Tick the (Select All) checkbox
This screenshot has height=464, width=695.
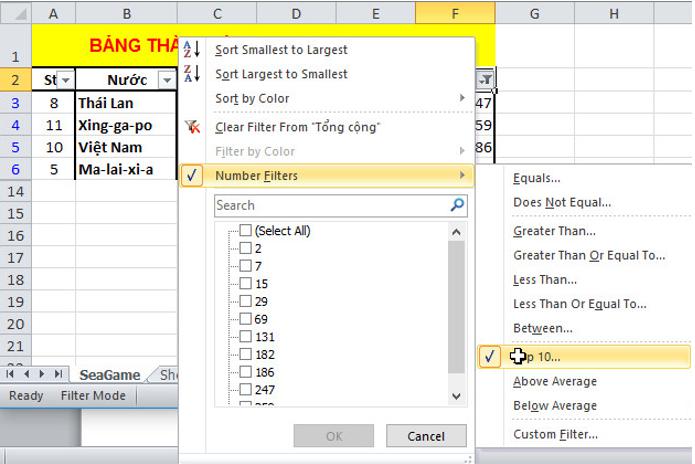[x=245, y=231]
